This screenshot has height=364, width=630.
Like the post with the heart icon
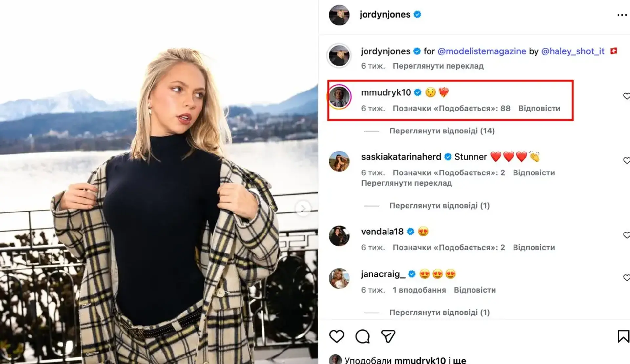click(337, 336)
